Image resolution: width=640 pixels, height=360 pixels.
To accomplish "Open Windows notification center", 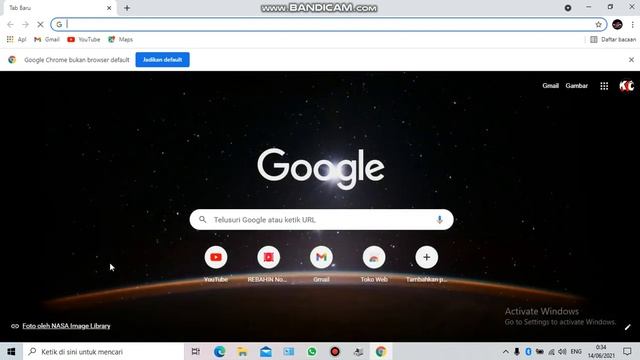I will tap(627, 351).
